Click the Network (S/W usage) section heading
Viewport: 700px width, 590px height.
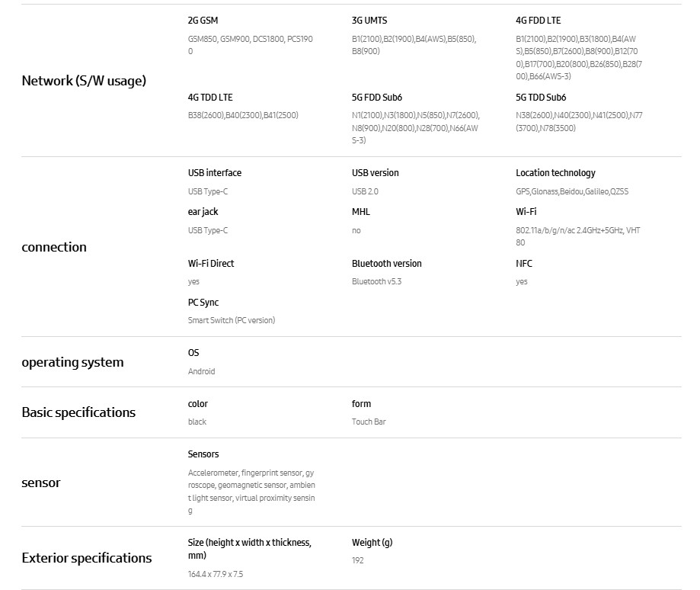click(84, 81)
